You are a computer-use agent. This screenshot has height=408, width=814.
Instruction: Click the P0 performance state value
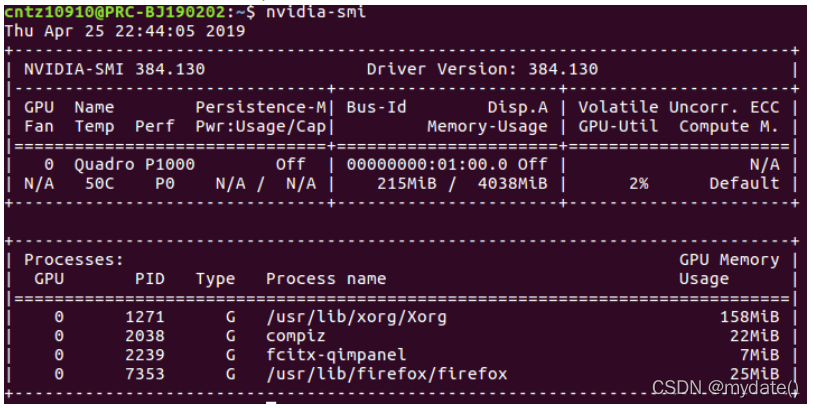(x=165, y=184)
